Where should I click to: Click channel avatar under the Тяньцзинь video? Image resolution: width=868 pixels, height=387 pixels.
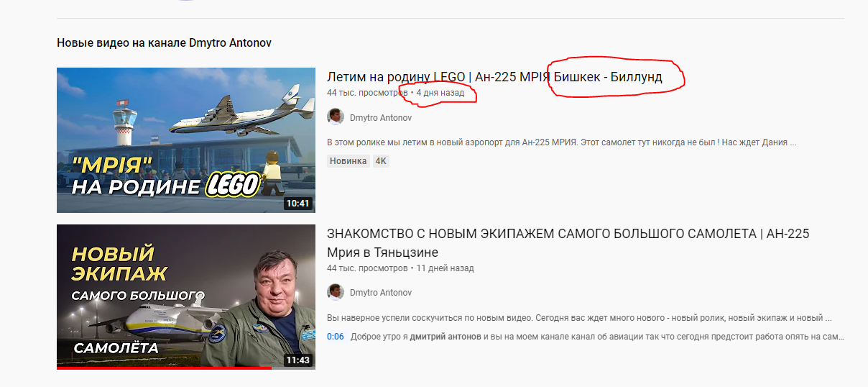point(336,292)
